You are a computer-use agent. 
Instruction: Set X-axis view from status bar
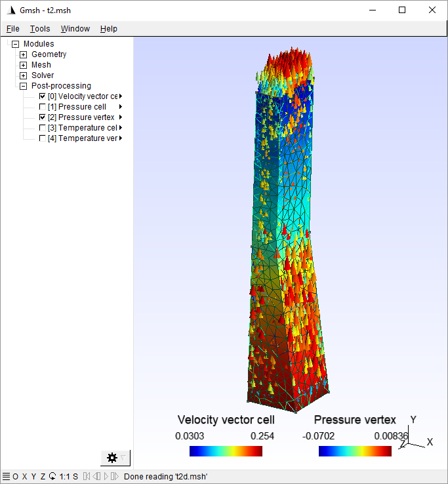[x=24, y=477]
